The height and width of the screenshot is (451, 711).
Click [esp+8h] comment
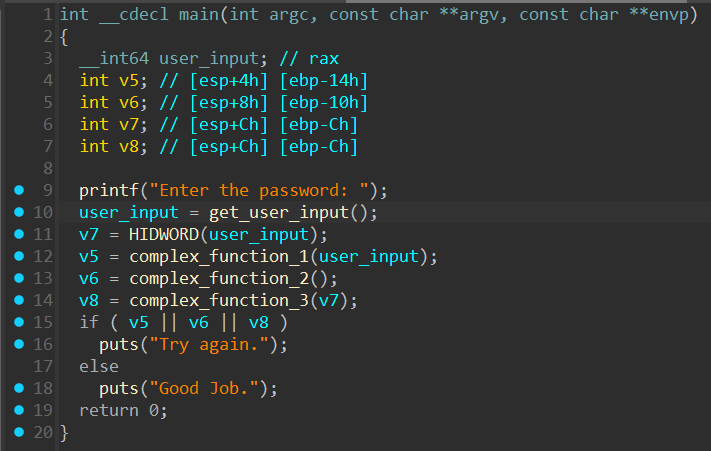point(229,103)
